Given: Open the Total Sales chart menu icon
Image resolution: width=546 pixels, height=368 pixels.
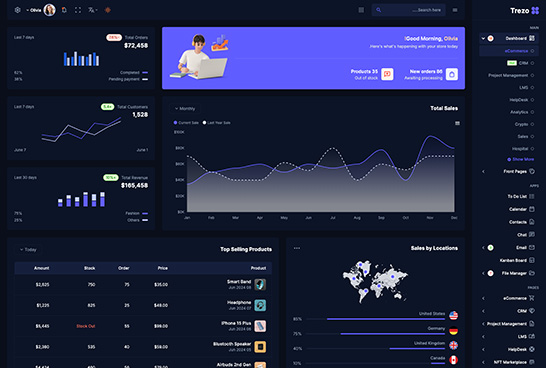Looking at the screenshot, I should click(x=457, y=123).
